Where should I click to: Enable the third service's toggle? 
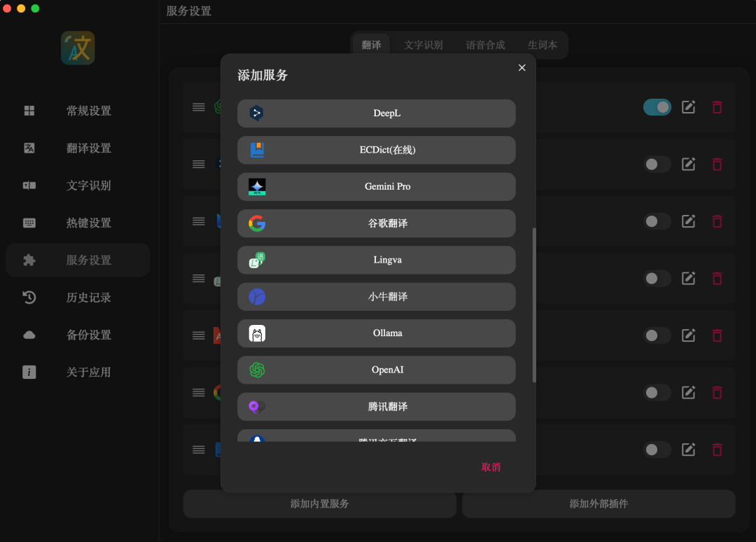pos(657,221)
